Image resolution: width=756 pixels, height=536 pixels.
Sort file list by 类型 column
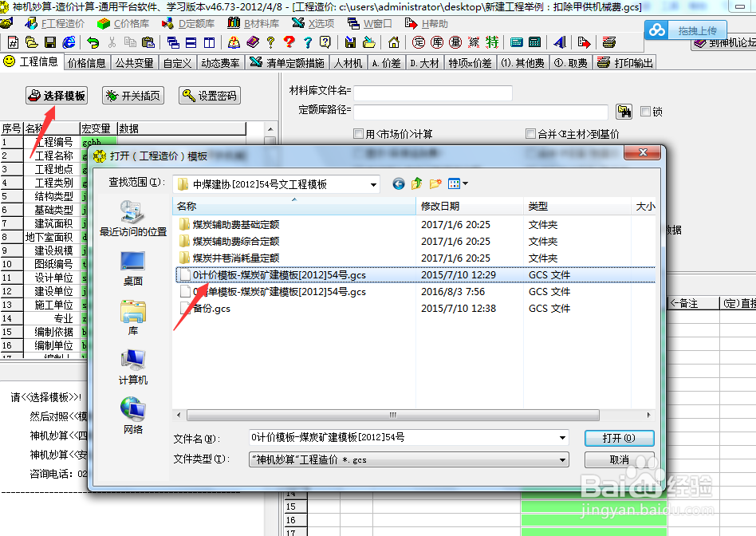pyautogui.click(x=577, y=207)
